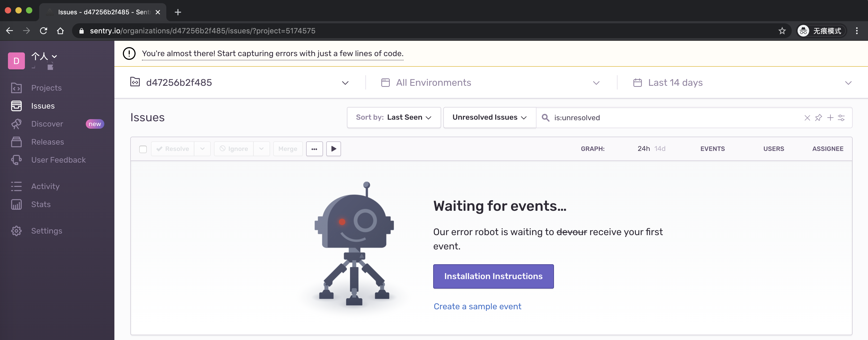Click the Installation Instructions button
Image resolution: width=868 pixels, height=340 pixels.
coord(493,276)
